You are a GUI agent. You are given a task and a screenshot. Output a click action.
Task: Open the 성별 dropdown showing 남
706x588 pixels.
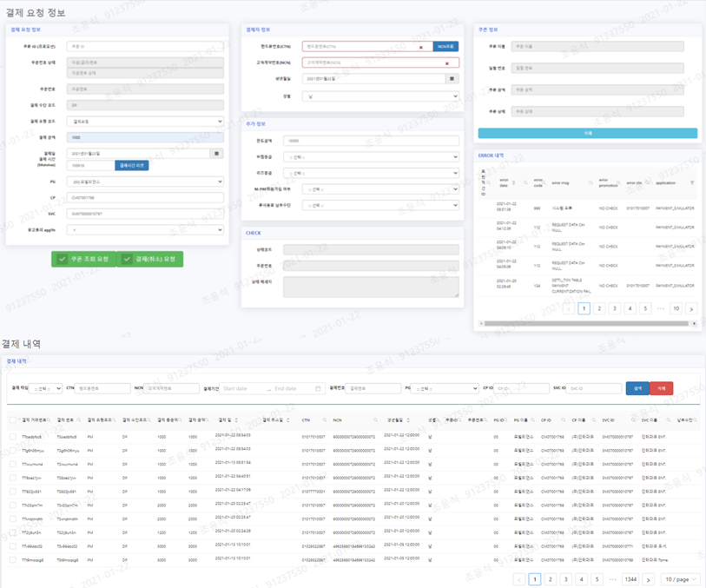pyautogui.click(x=380, y=96)
